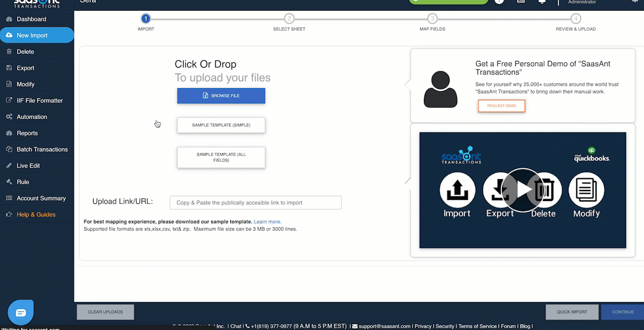Open the Blog footer link
The height and width of the screenshot is (330, 644).
525,326
